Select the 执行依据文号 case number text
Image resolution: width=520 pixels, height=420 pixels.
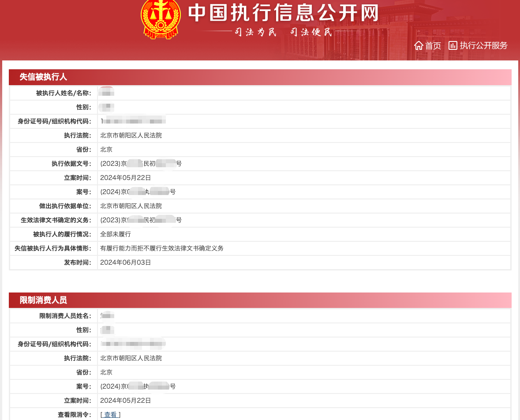[x=140, y=164]
